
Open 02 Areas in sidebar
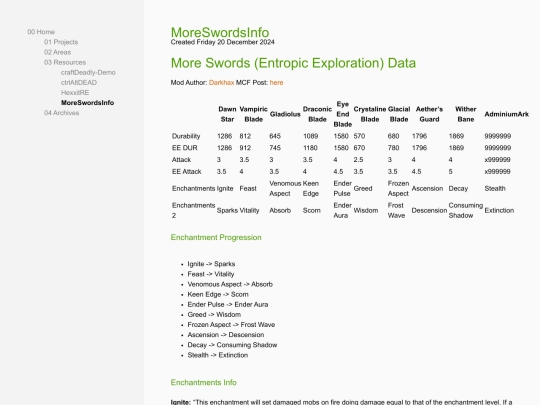point(58,52)
